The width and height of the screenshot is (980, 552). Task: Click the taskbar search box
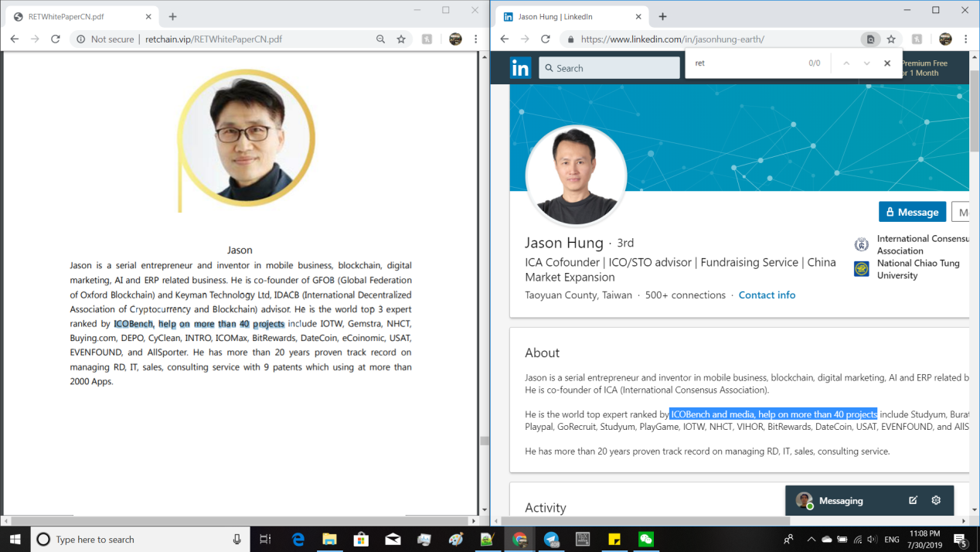(140, 540)
